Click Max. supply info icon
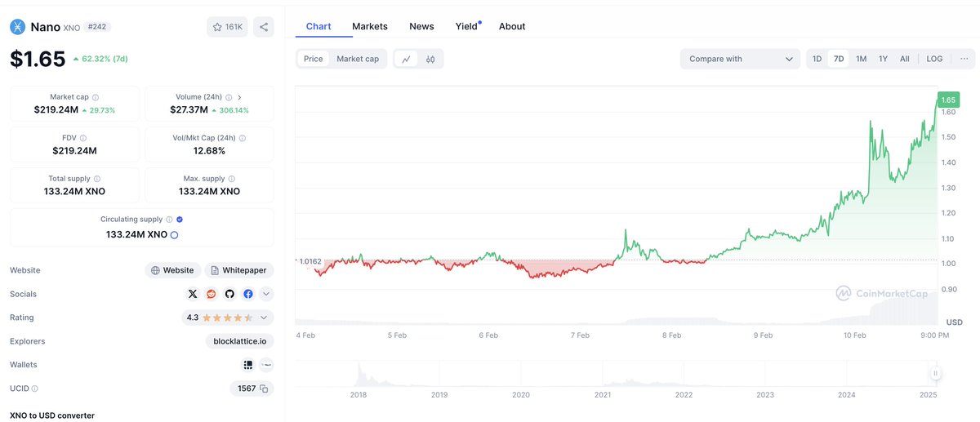980x422 pixels. pyautogui.click(x=232, y=179)
